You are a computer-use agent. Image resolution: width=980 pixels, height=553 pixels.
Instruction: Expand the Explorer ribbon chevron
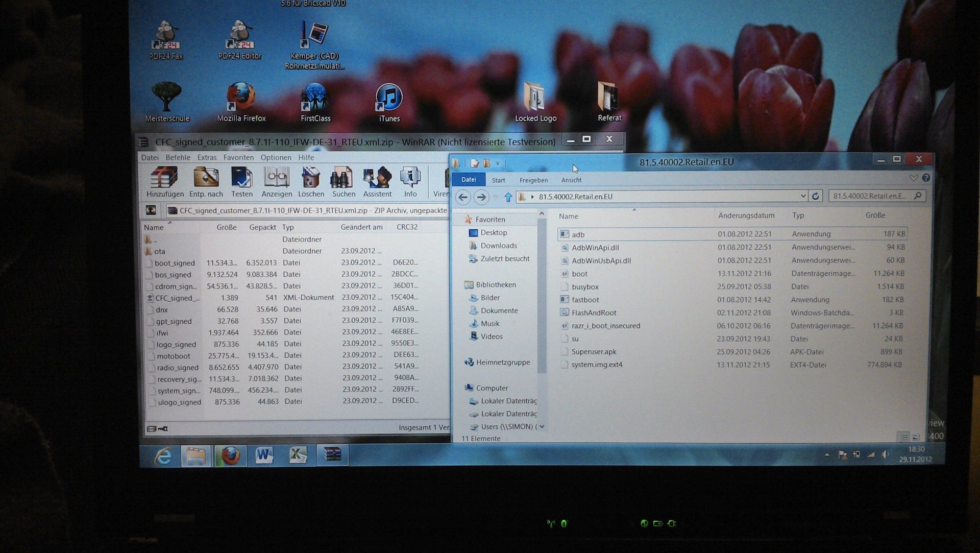[x=914, y=178]
